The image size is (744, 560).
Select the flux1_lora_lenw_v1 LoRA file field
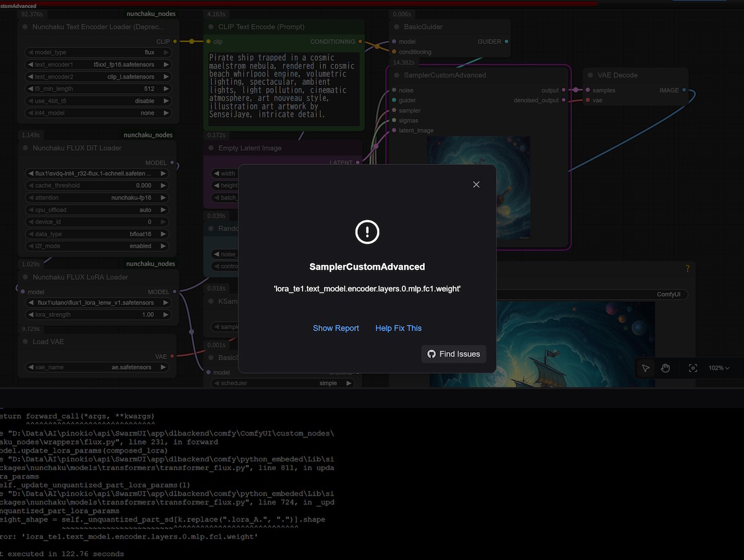pyautogui.click(x=99, y=303)
